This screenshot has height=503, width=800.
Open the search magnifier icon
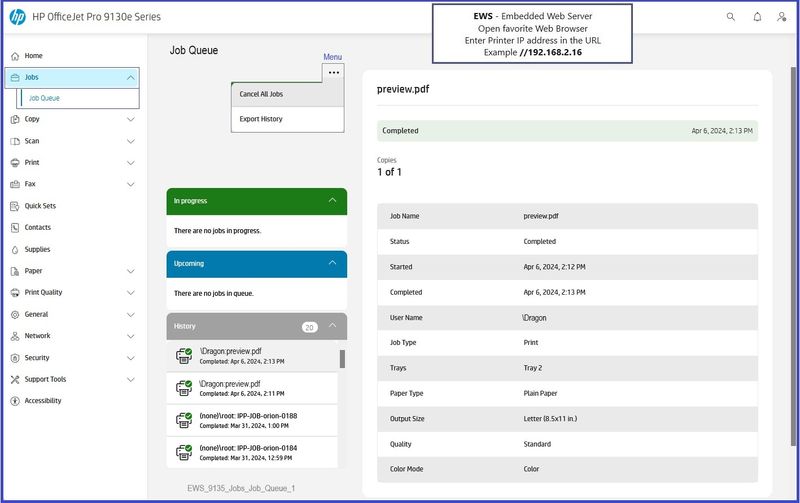[x=731, y=17]
